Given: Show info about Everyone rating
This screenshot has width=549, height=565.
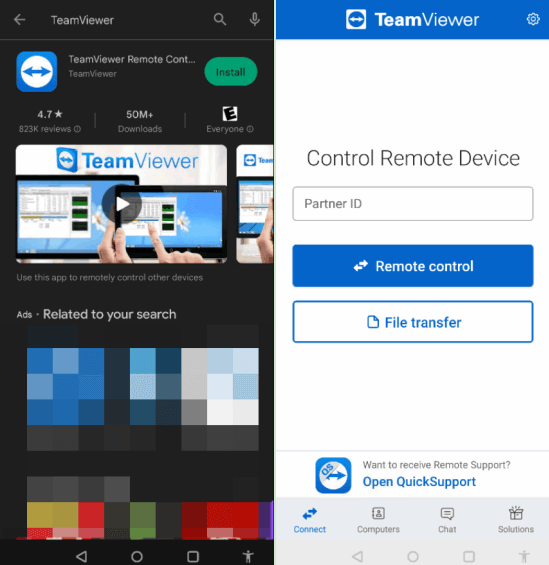Looking at the screenshot, I should pyautogui.click(x=250, y=129).
